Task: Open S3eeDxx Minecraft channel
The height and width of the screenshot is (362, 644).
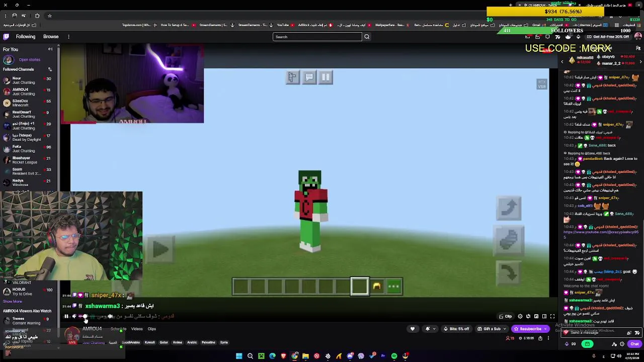Action: tap(28, 103)
